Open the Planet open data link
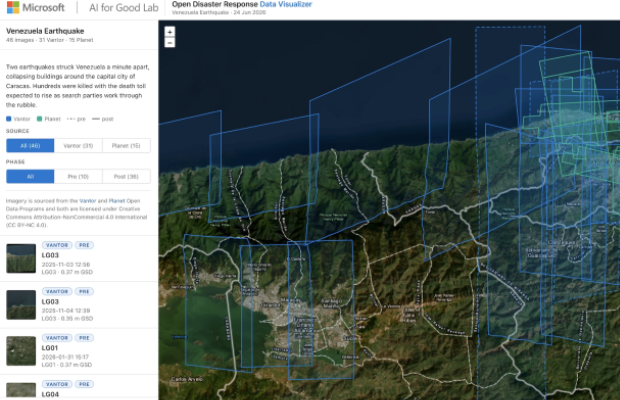620x400 pixels. [117, 201]
